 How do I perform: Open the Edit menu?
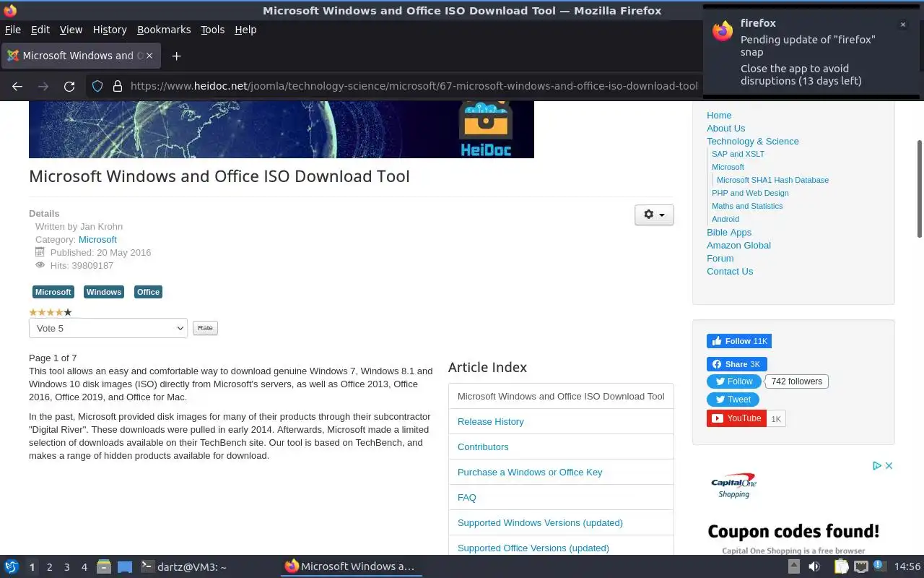point(40,30)
